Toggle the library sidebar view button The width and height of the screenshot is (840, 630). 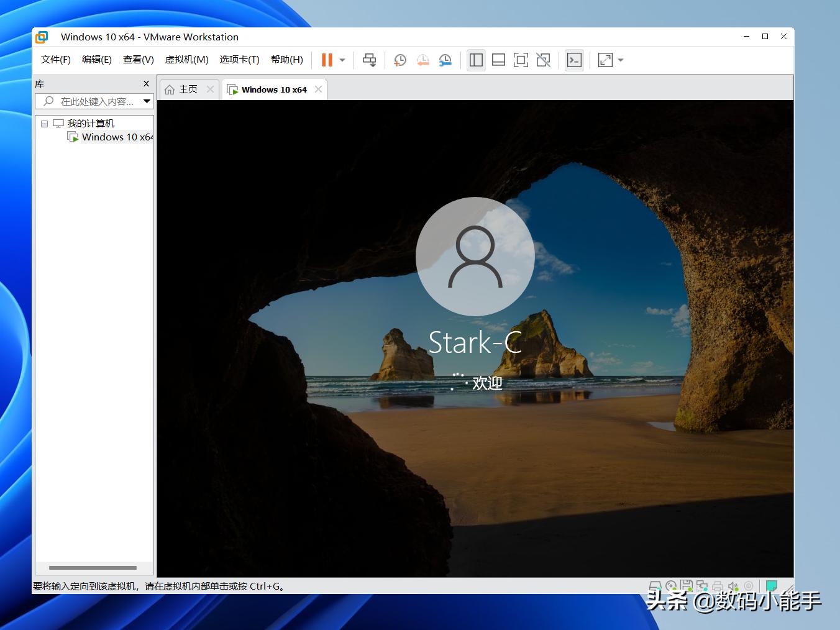click(x=477, y=60)
